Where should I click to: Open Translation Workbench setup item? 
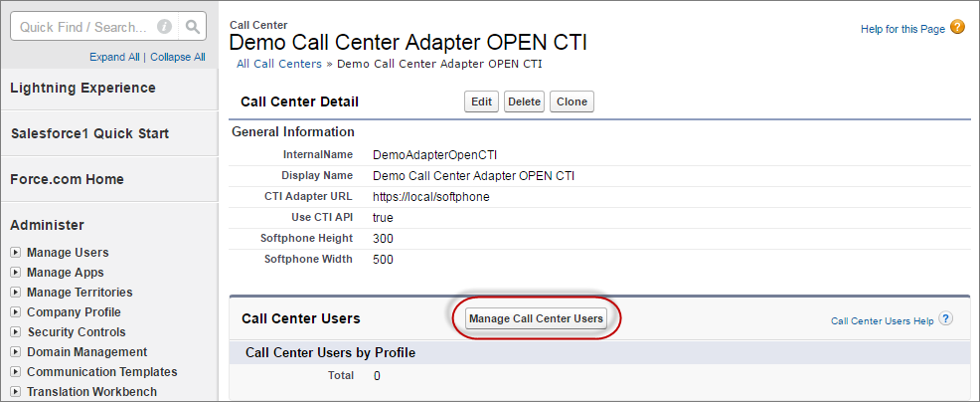pyautogui.click(x=91, y=392)
